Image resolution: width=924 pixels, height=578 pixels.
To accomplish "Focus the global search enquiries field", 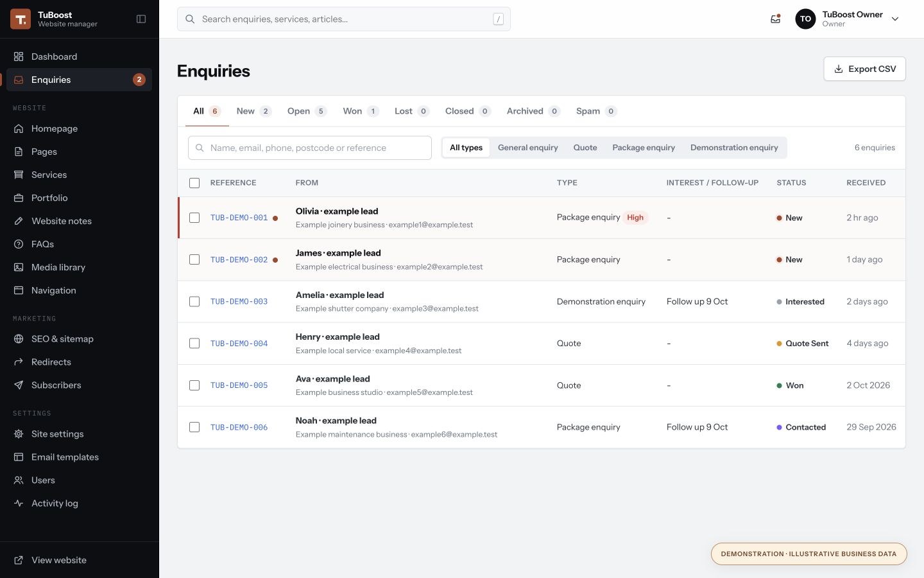I will tap(344, 19).
